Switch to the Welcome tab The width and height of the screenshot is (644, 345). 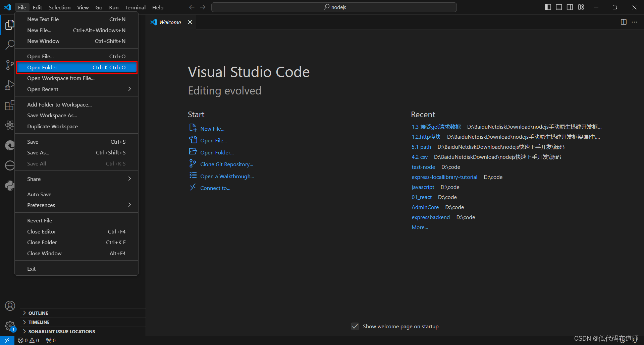[170, 22]
